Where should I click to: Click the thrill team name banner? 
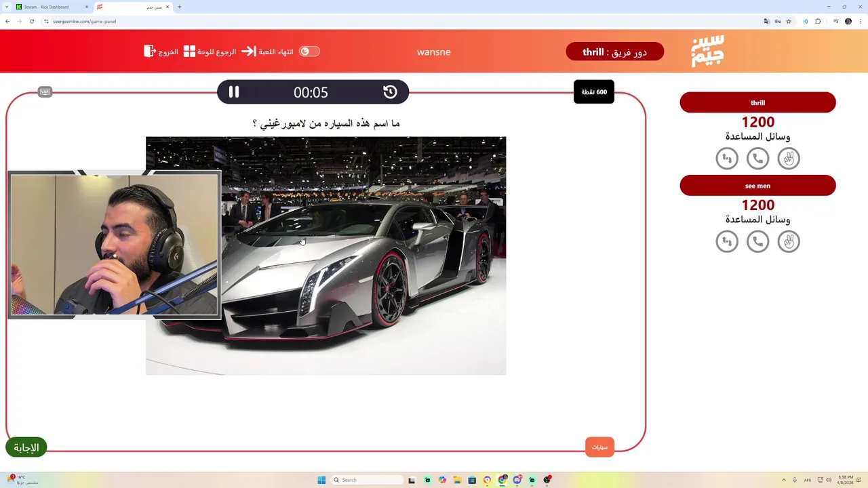click(758, 103)
